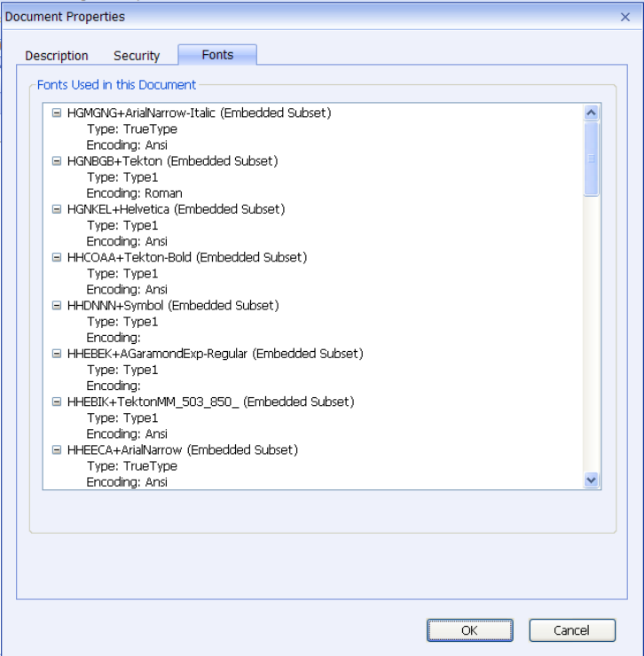Click the font list scroll up arrow
Viewport: 644px width, 656px height.
coord(592,112)
